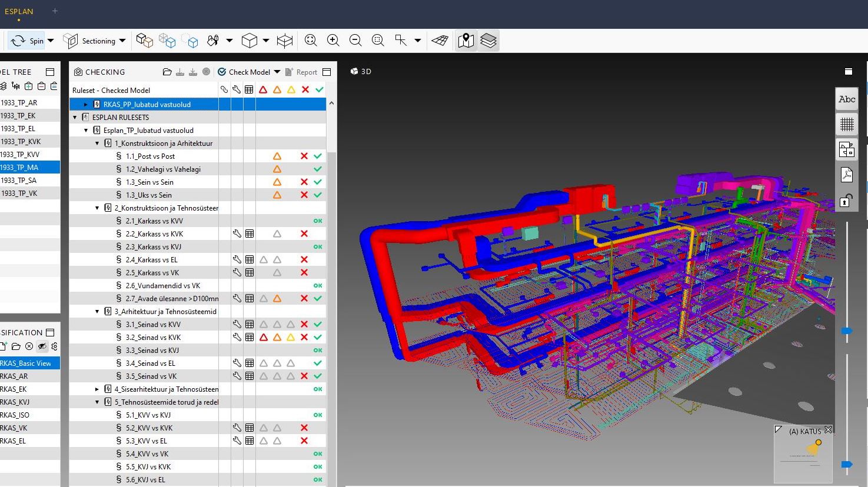Click table icon for 3.1_Seinad vs KVV
The height and width of the screenshot is (487, 868).
[250, 325]
